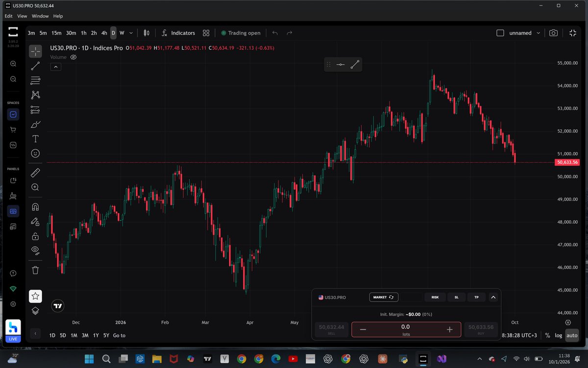This screenshot has width=588, height=368.
Task: Collapse the order panel chevron
Action: 493,297
